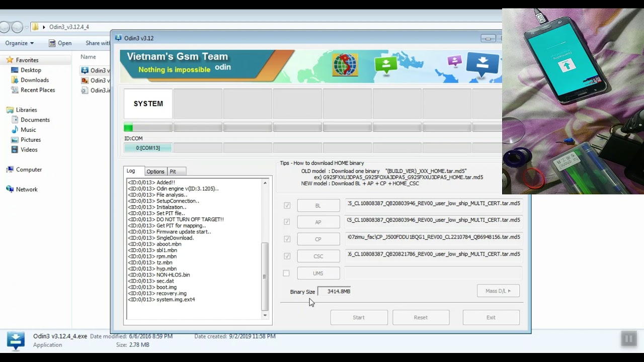Click the CSC firmware file path field

433,254
